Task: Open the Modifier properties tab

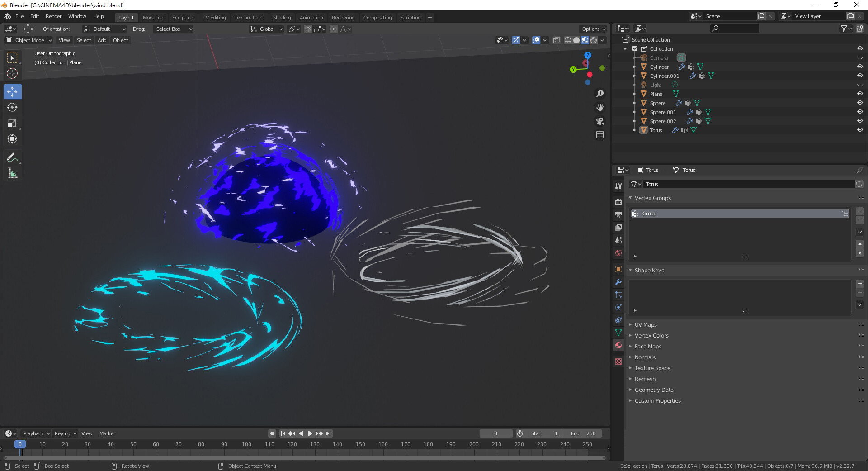Action: click(618, 282)
